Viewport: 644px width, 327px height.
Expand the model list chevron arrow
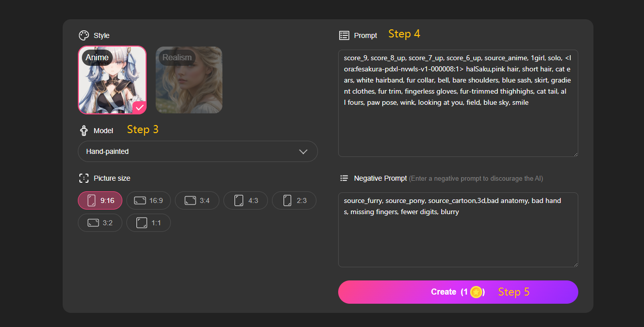pos(303,151)
